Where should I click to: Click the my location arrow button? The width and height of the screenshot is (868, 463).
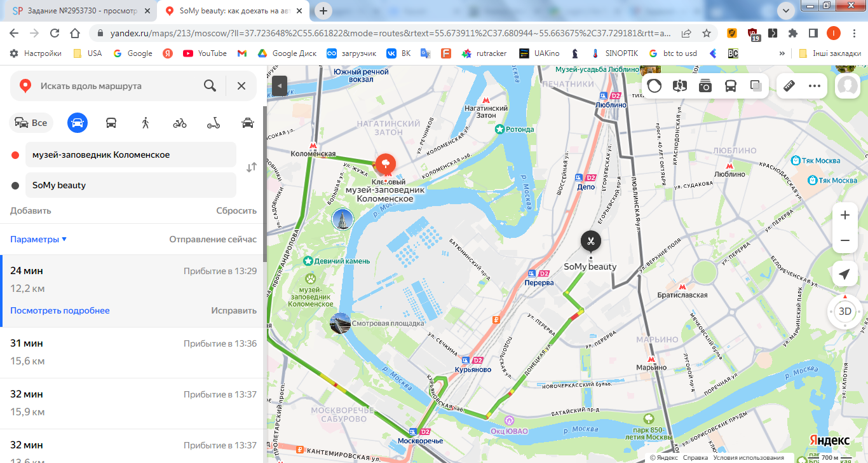[x=844, y=274]
